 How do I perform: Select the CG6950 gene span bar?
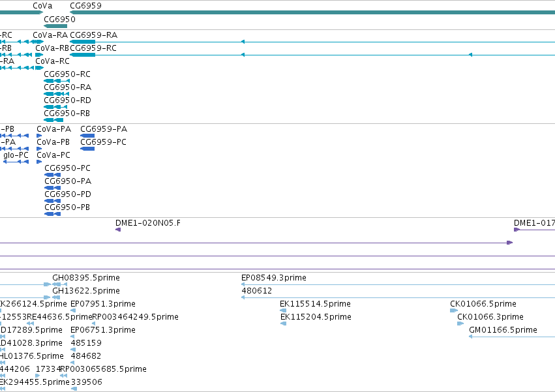coord(55,26)
